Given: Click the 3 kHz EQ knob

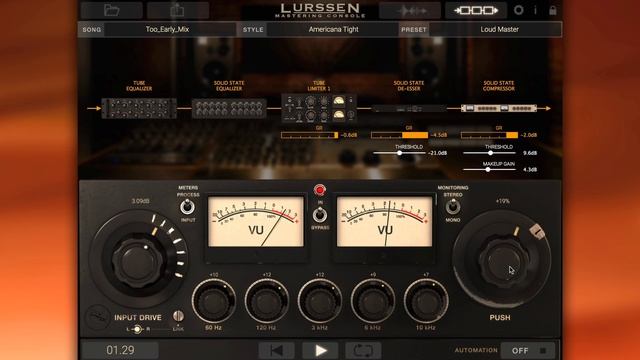Looking at the screenshot, I should point(320,301).
